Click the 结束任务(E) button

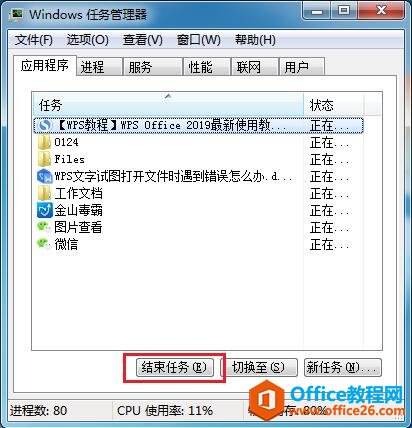(175, 368)
